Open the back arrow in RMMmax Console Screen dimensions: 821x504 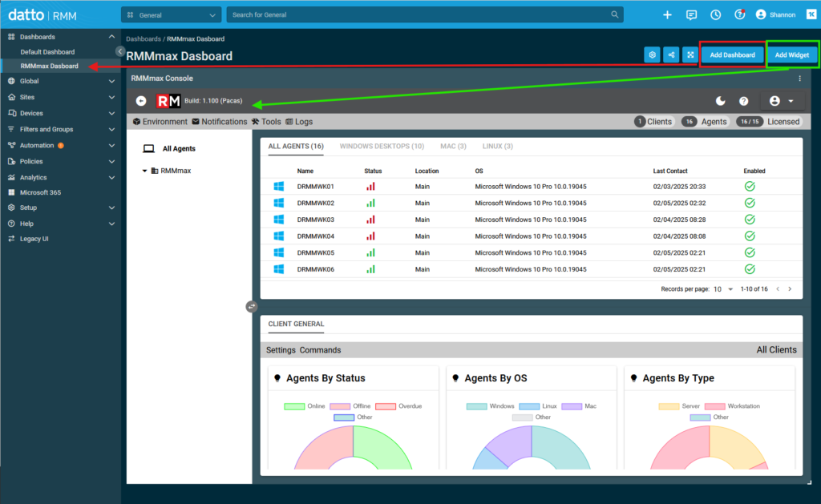(141, 101)
